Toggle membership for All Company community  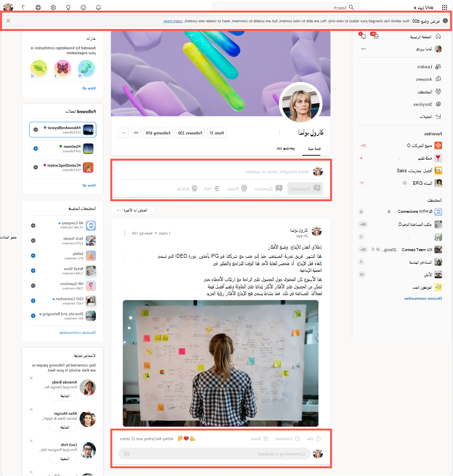coord(33,225)
